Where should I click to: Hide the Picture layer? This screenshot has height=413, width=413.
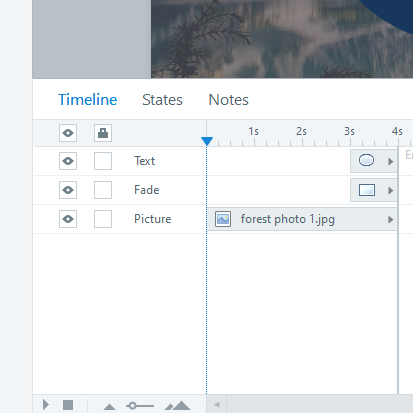click(x=68, y=219)
